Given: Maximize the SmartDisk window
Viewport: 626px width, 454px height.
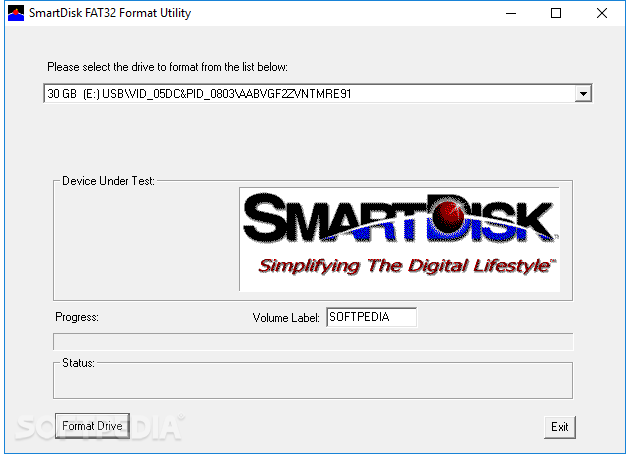Looking at the screenshot, I should 556,13.
